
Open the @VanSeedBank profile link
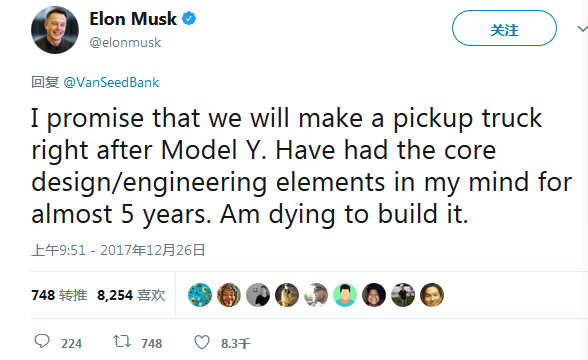(x=111, y=82)
